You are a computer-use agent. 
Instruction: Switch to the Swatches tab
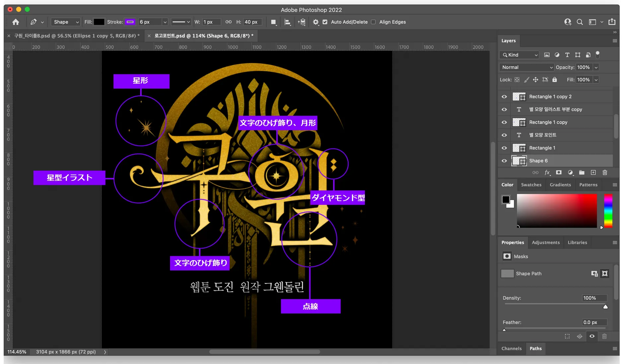pos(531,185)
